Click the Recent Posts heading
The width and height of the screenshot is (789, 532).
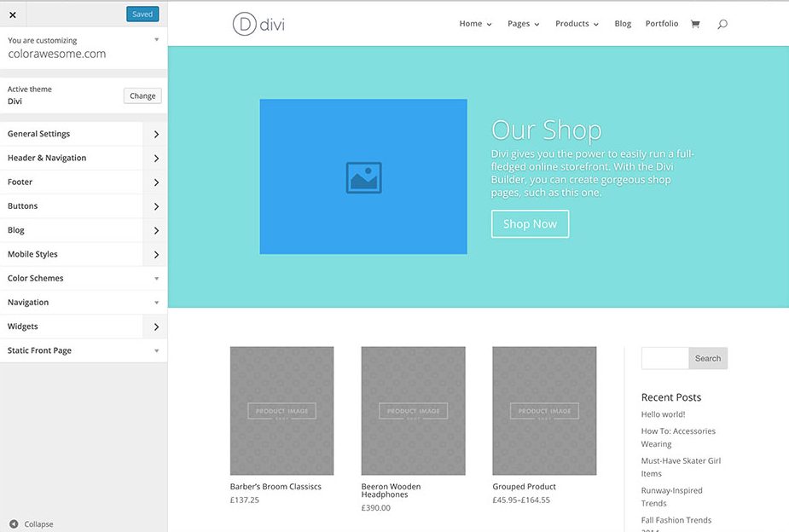[670, 397]
